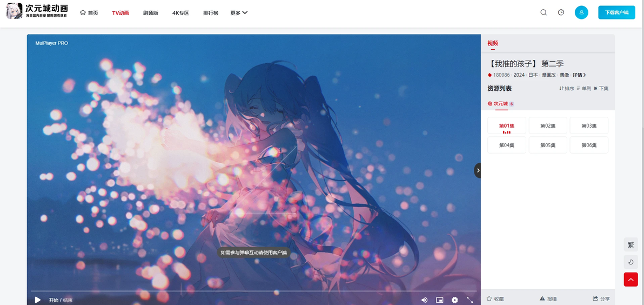Viewport: 644px width, 305px height.
Task: Toggle episode 排序 sort order
Action: coord(567,88)
